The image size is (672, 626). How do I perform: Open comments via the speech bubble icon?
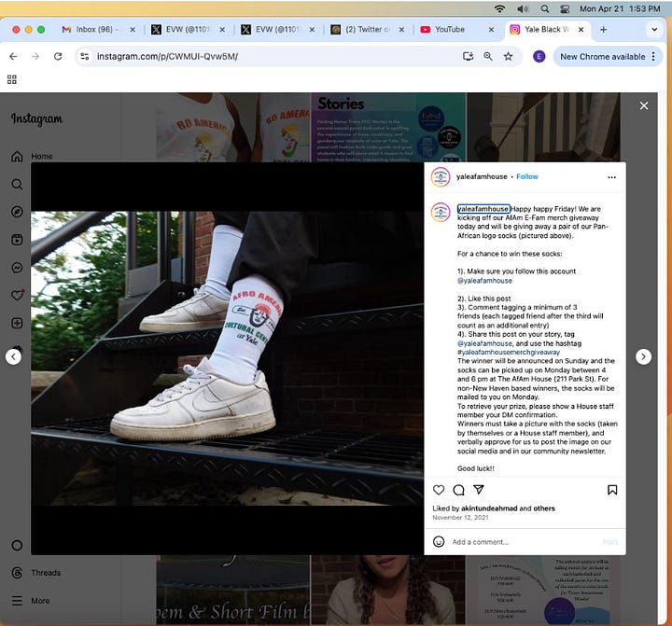458,490
